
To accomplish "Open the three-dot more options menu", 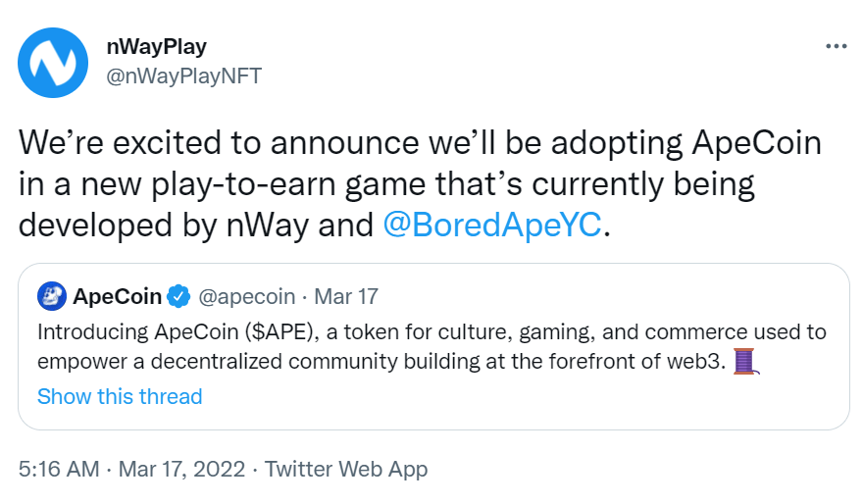I will [x=836, y=46].
